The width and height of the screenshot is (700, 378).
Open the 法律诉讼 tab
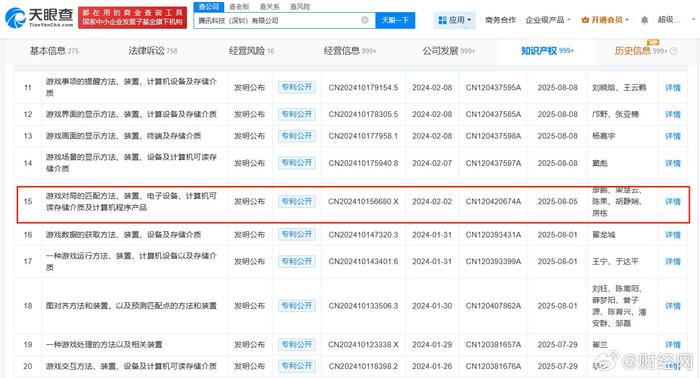(x=153, y=51)
